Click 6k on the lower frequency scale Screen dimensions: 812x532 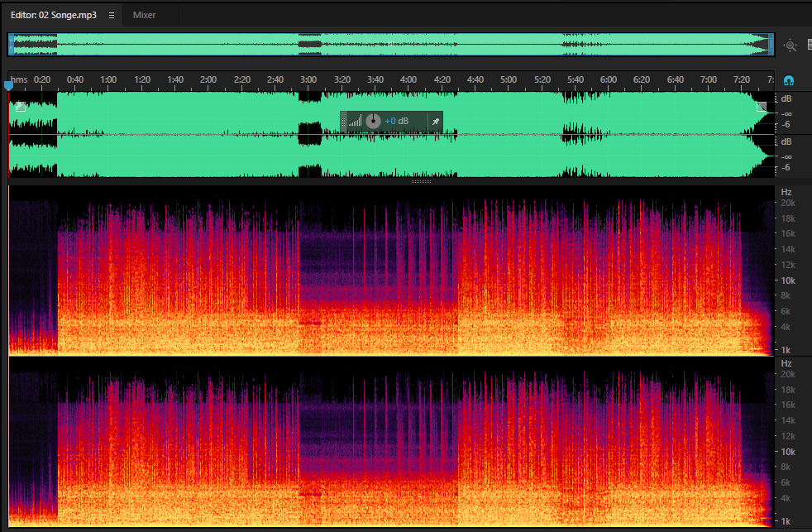[786, 482]
